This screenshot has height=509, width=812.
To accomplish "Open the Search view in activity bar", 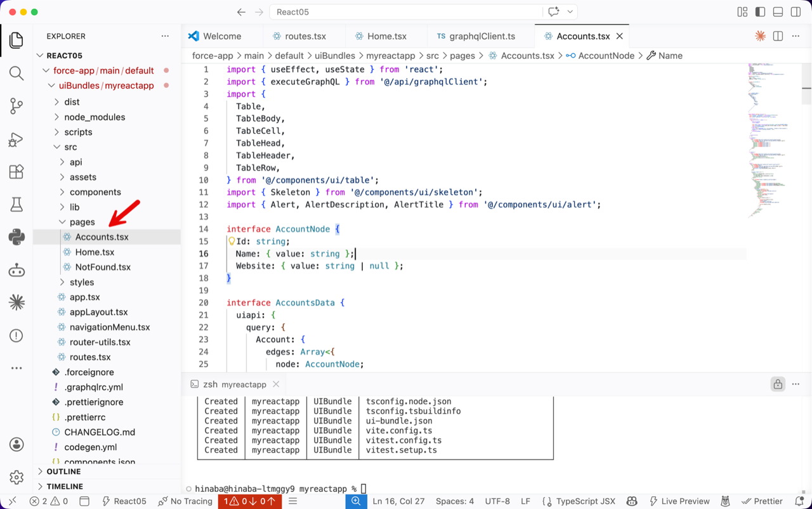I will pos(16,73).
